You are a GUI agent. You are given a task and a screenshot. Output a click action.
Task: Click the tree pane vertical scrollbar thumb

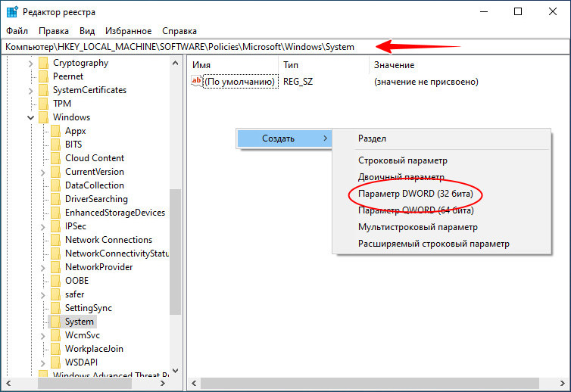coord(175,252)
